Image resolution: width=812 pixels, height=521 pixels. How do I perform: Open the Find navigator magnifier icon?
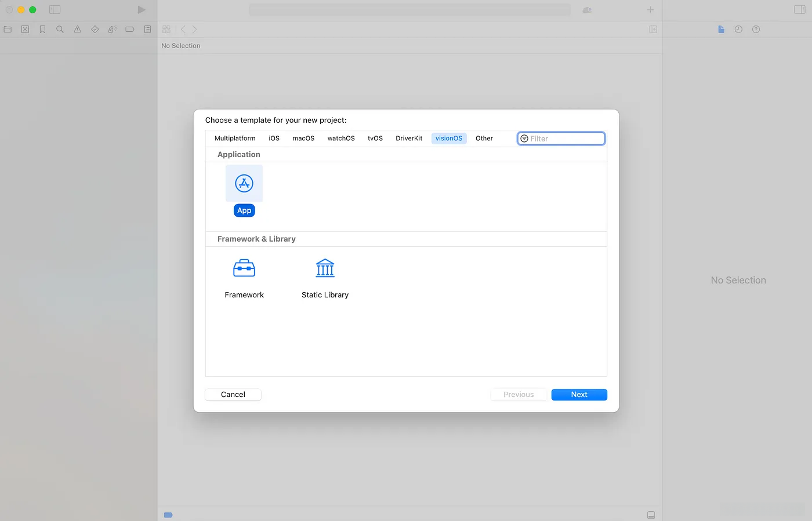[x=60, y=29]
